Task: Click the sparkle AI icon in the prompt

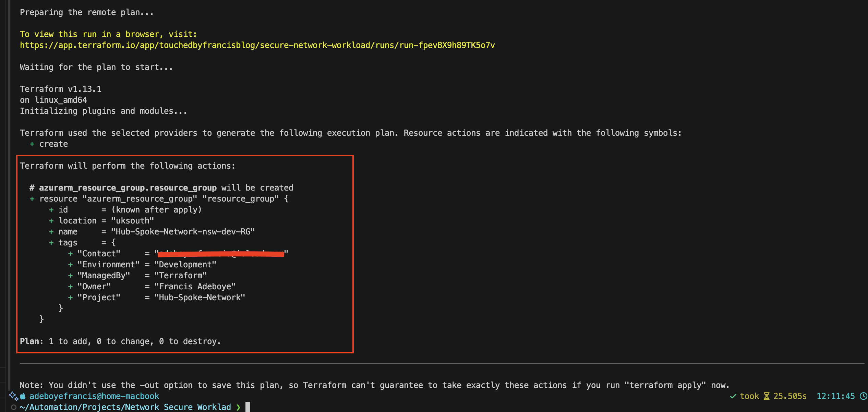Action: point(13,396)
